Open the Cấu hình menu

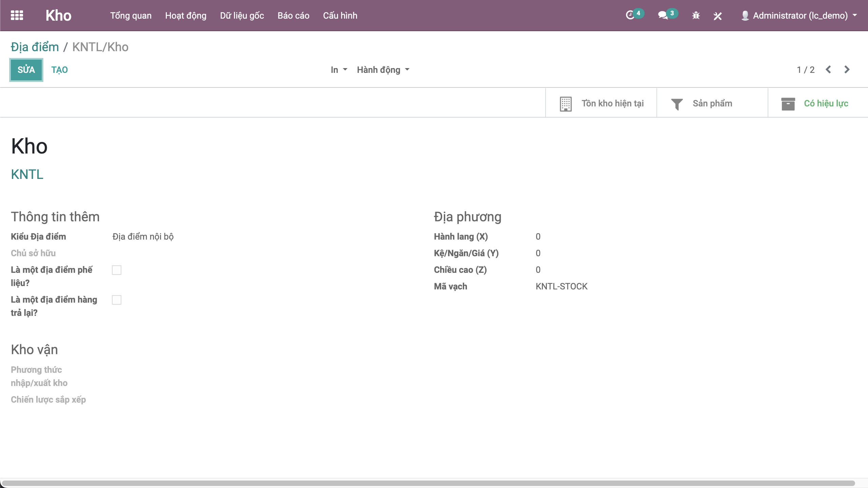(x=340, y=16)
